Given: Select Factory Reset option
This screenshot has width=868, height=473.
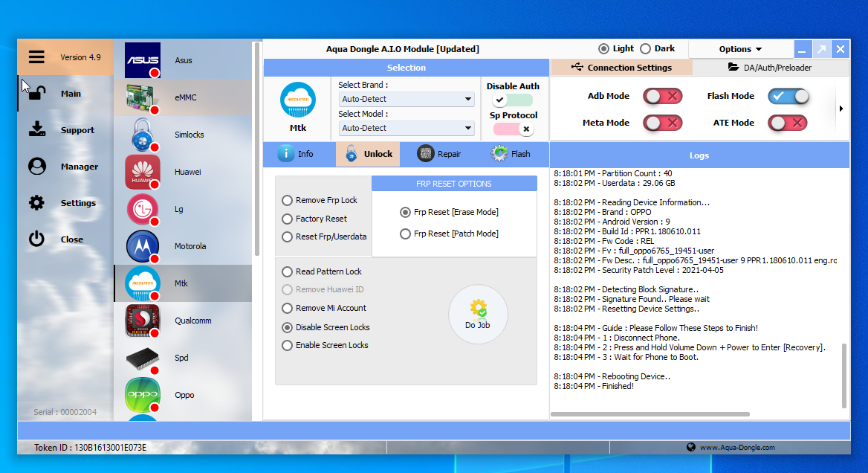Looking at the screenshot, I should coord(314,219).
